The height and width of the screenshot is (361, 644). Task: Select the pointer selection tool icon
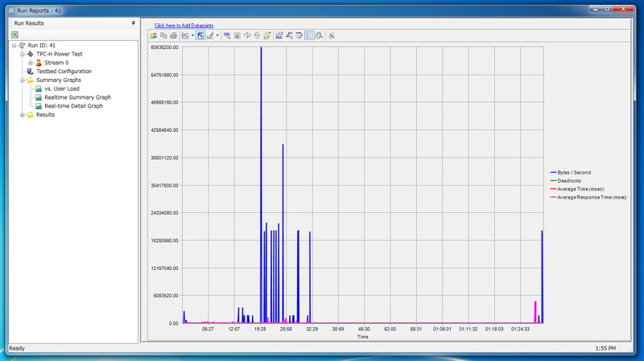[200, 35]
